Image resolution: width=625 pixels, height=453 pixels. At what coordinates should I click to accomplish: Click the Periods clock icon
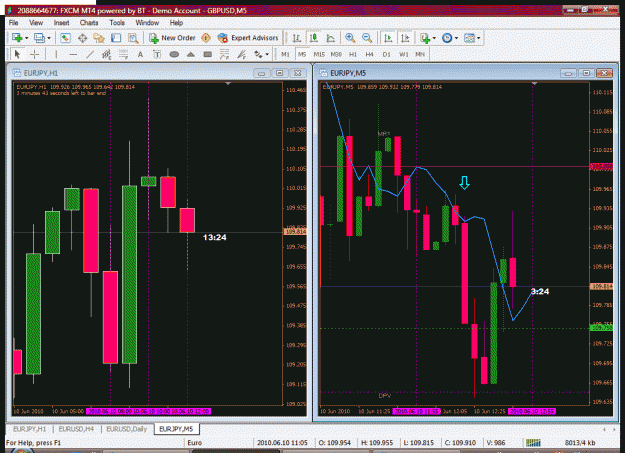click(447, 38)
